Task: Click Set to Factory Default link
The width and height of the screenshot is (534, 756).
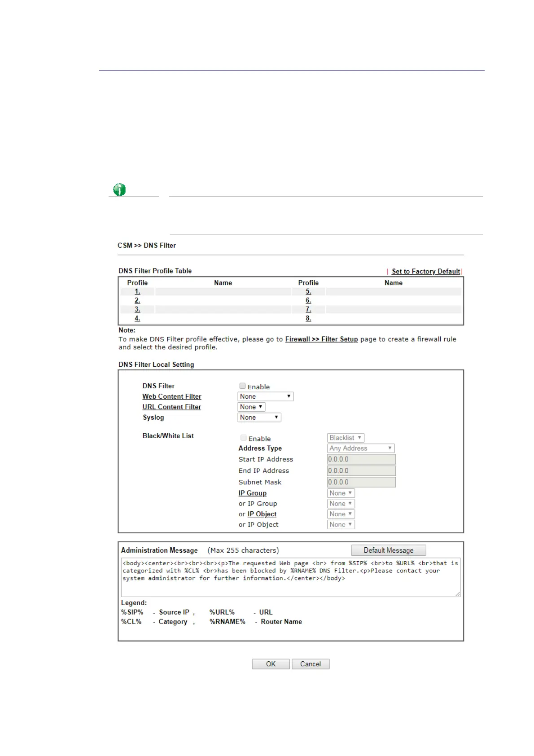Action: point(425,271)
